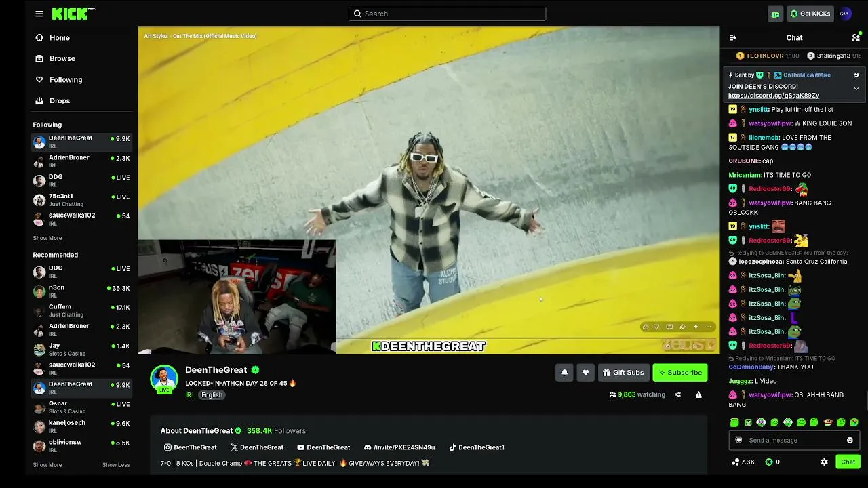Open the Discord /invite/PXE24SN49u link
Image resolution: width=868 pixels, height=488 pixels.
click(x=399, y=447)
